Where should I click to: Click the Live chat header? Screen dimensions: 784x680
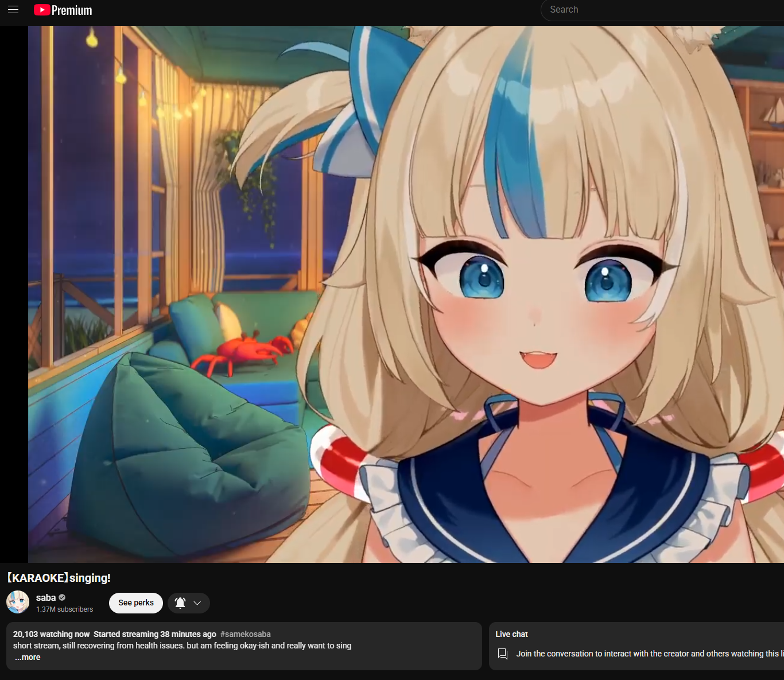pos(511,634)
